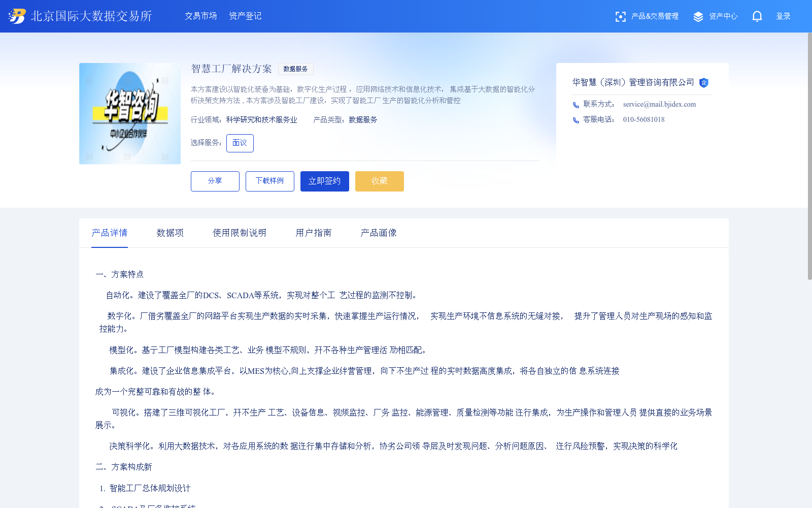812x508 pixels.
Task: Click the paragraph starting 可视化。搭建了三维可视化工厂
Action: click(x=404, y=419)
